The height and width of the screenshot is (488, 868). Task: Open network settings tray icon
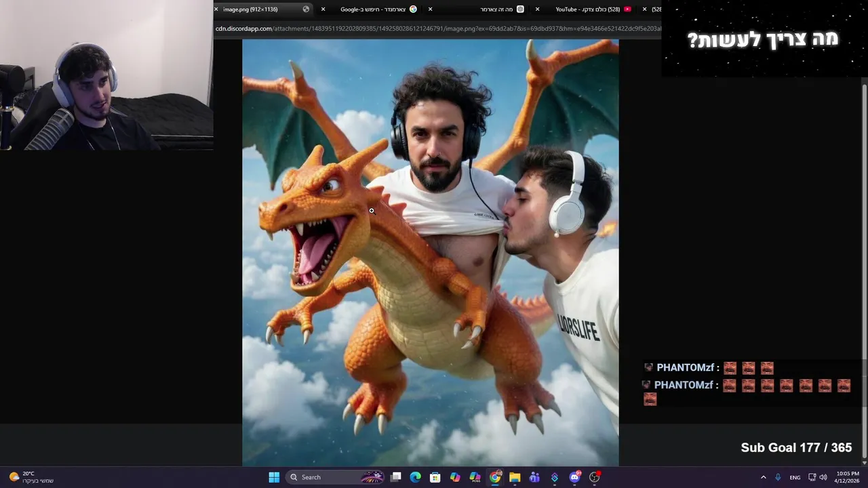812,477
